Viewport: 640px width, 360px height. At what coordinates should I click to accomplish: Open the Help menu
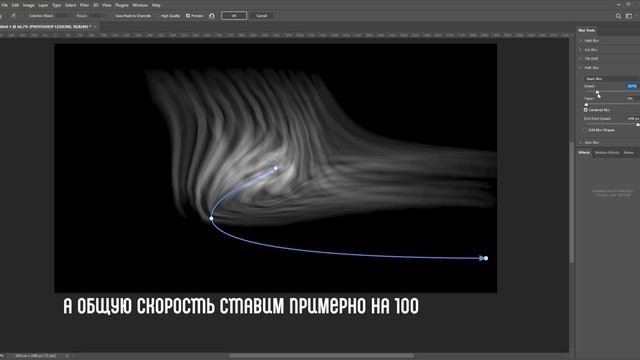(x=156, y=5)
